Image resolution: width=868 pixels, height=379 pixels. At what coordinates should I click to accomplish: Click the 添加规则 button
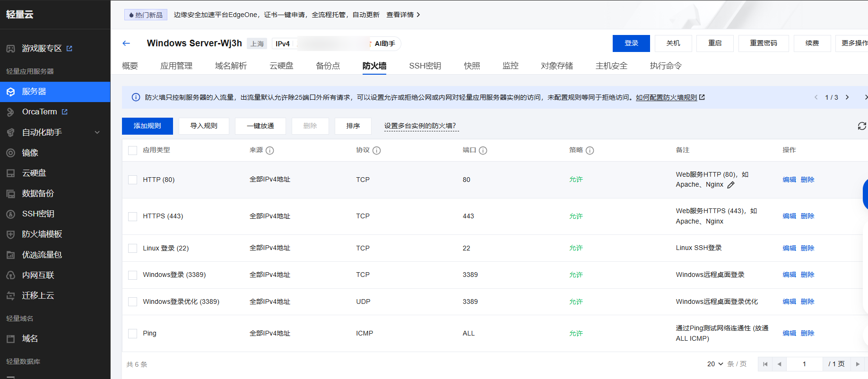click(x=148, y=126)
